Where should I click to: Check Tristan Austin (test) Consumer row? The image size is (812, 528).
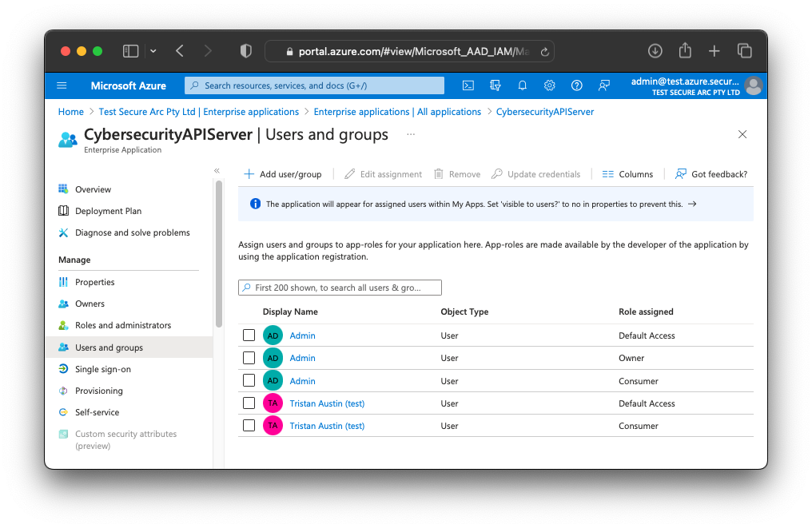pos(249,426)
